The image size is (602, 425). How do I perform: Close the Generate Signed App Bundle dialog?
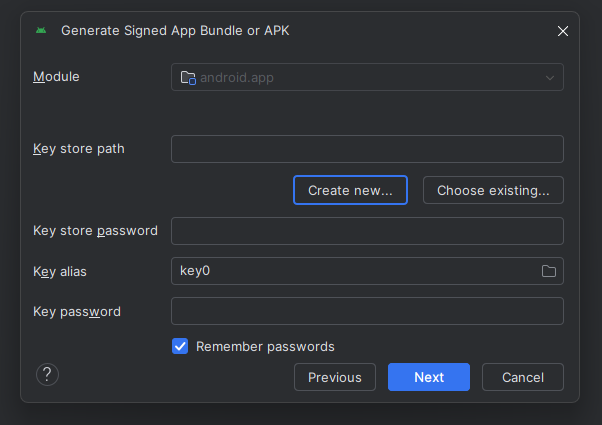coord(563,31)
